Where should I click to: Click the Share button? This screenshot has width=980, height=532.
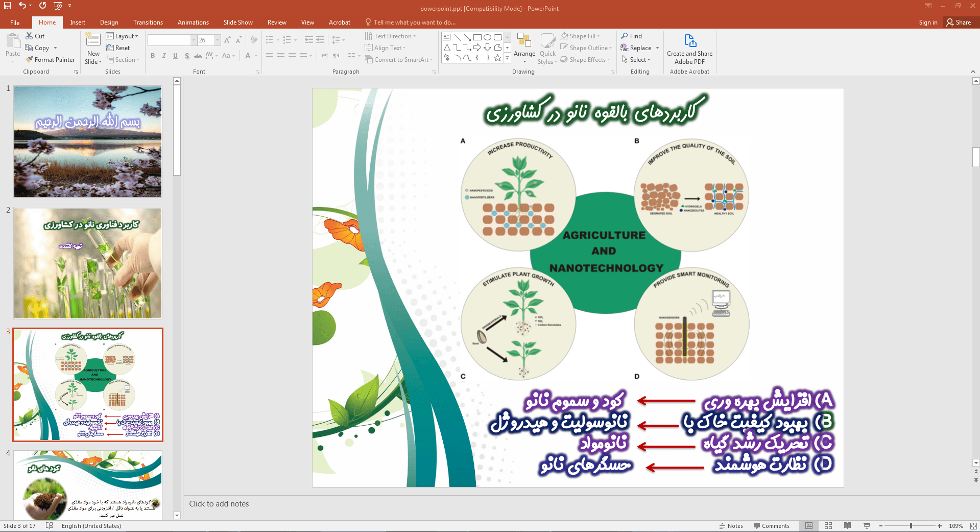[x=959, y=22]
